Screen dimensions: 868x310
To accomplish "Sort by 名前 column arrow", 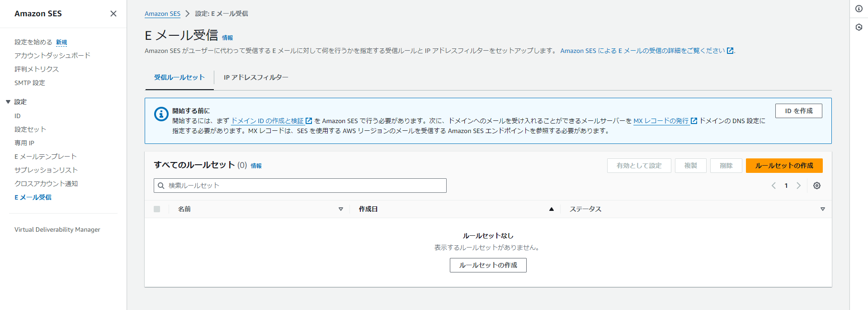I will coord(341,209).
